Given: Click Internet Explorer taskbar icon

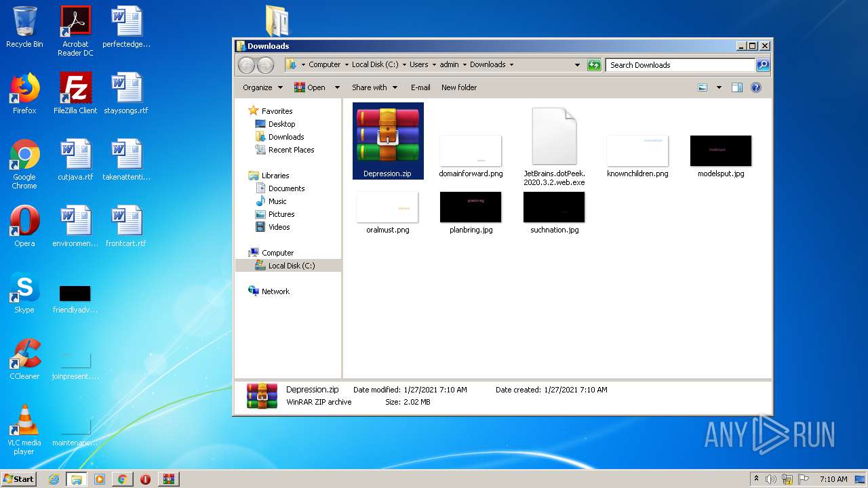Looking at the screenshot, I should [x=54, y=479].
